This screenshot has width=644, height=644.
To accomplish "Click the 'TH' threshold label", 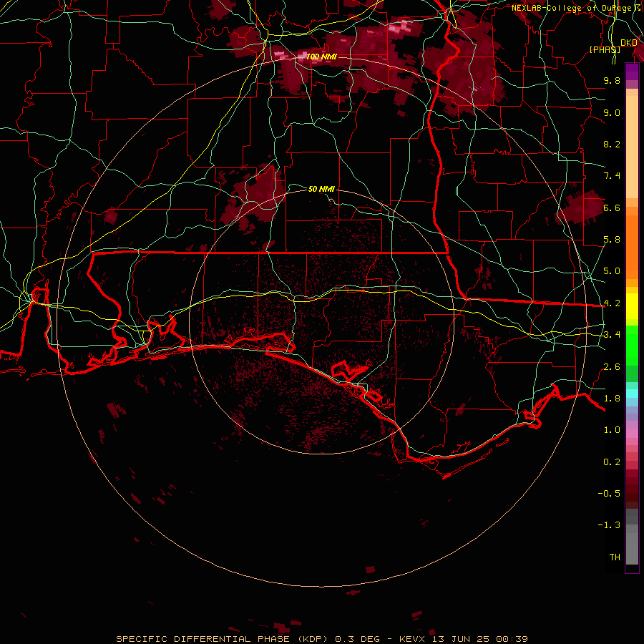I will point(615,557).
